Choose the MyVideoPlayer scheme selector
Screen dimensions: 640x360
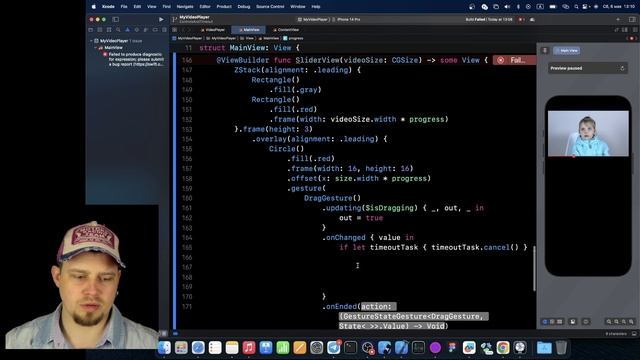pyautogui.click(x=313, y=19)
